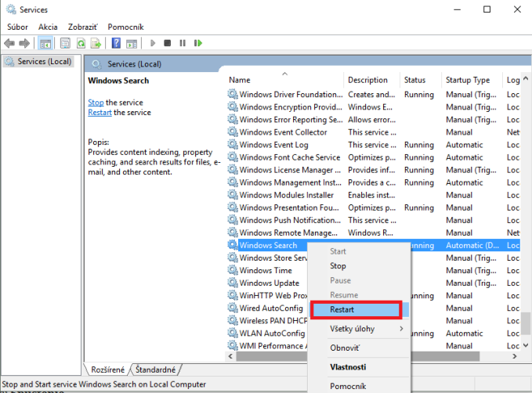Select the Windows Driver Foundation service row

click(x=373, y=94)
